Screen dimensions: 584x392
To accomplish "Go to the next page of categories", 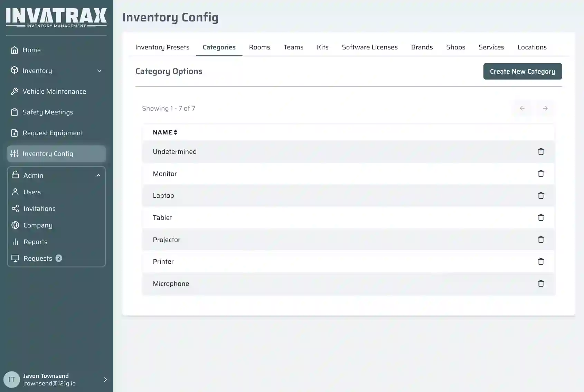I will tap(545, 108).
